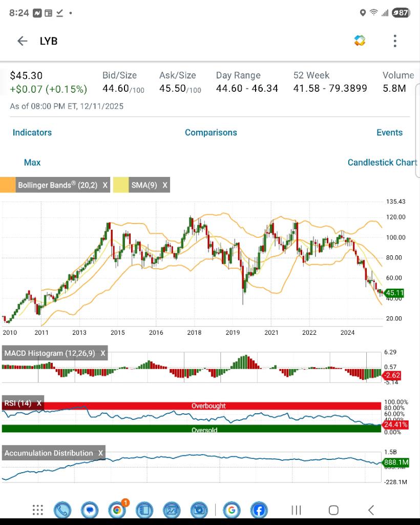Click the orange Bollinger Bands color swatch
The height and width of the screenshot is (525, 420).
pos(8,185)
